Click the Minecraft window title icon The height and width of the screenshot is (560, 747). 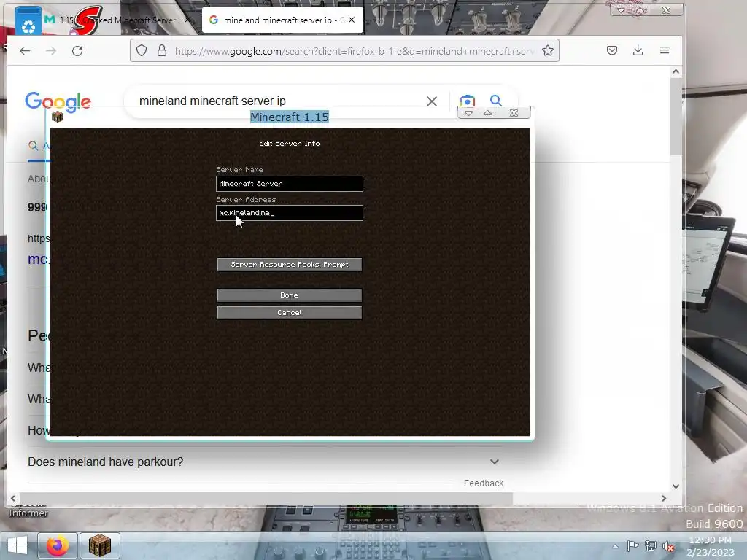point(58,117)
